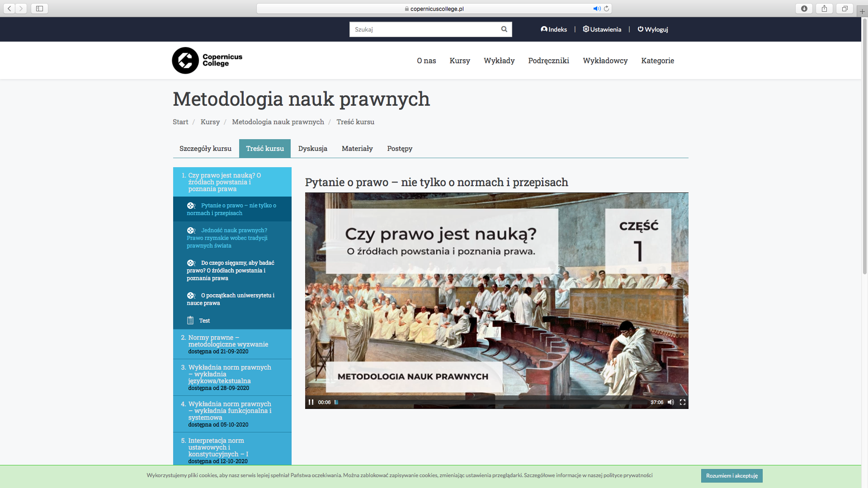Select the Treść kursu tab
Viewport: 868px width, 488px height.
(265, 148)
